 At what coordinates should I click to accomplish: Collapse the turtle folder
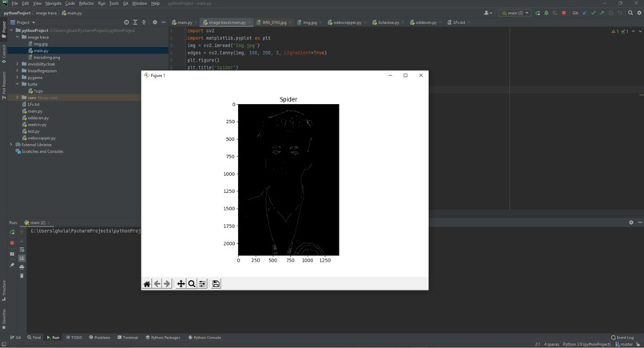point(18,84)
